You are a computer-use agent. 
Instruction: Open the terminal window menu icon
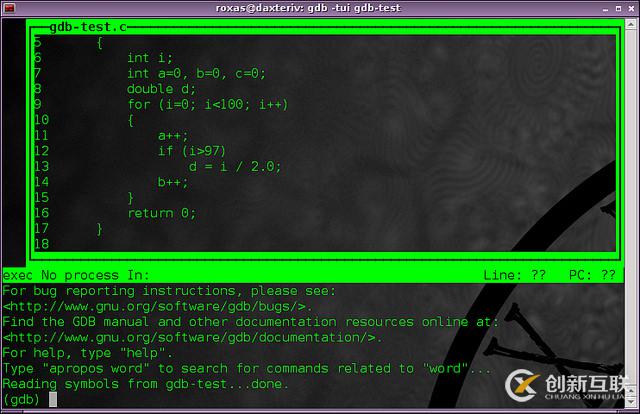tap(9, 8)
